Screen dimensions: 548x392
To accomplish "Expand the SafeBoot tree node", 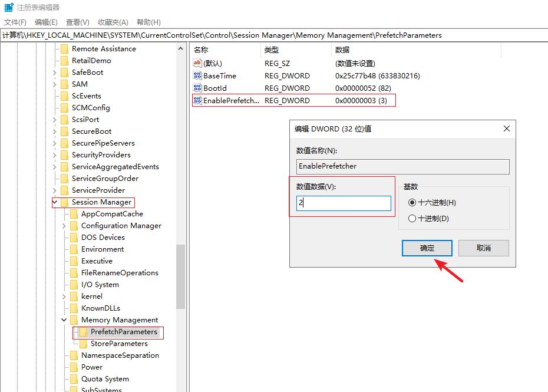I will [55, 73].
